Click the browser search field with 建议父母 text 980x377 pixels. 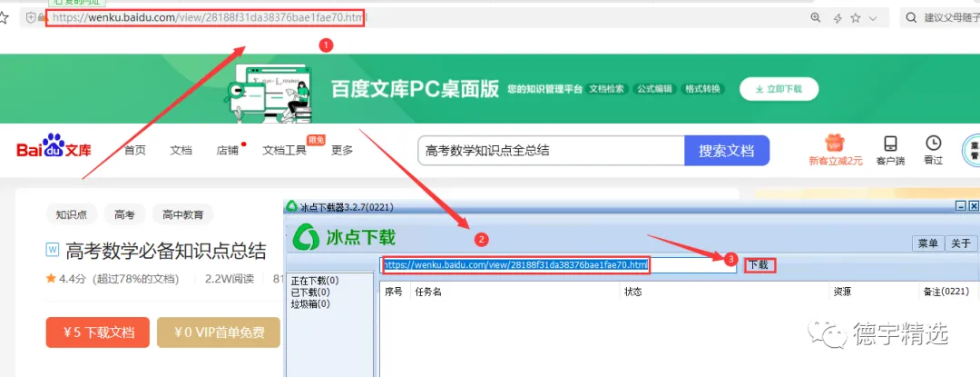[x=940, y=17]
